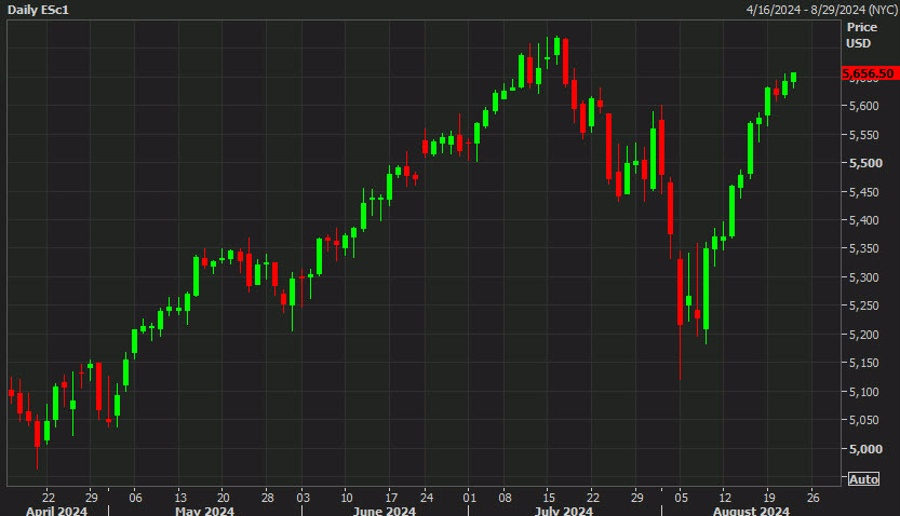Click the 5,350 price axis label
Screen dimensions: 900x516
864,249
